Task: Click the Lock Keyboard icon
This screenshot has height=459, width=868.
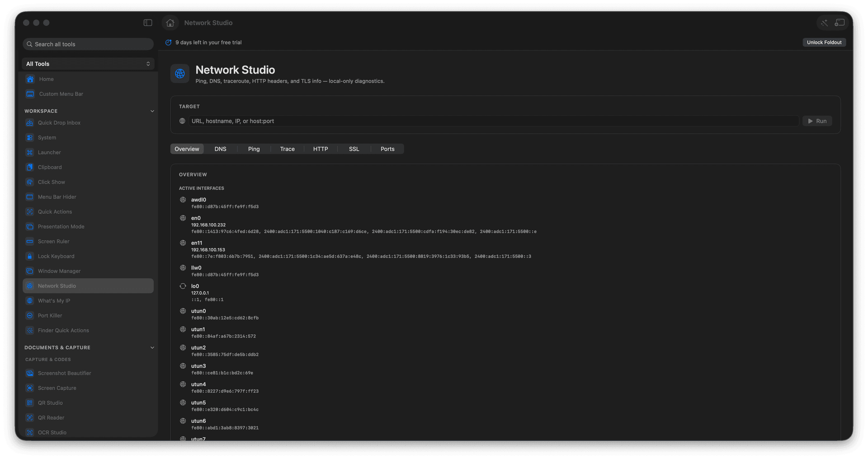Action: coord(30,256)
